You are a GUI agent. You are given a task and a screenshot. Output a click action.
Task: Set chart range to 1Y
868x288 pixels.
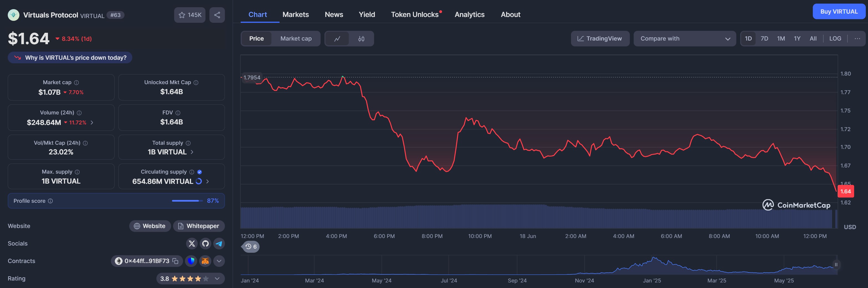(797, 39)
